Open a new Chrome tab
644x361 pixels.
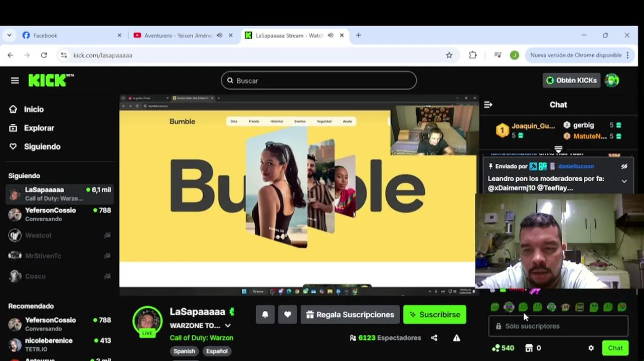(x=358, y=36)
